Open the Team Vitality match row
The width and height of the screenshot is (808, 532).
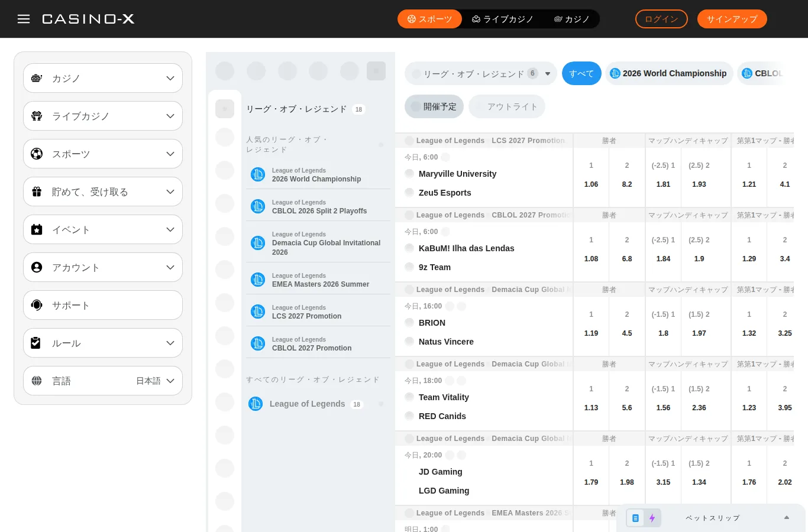[484, 400]
